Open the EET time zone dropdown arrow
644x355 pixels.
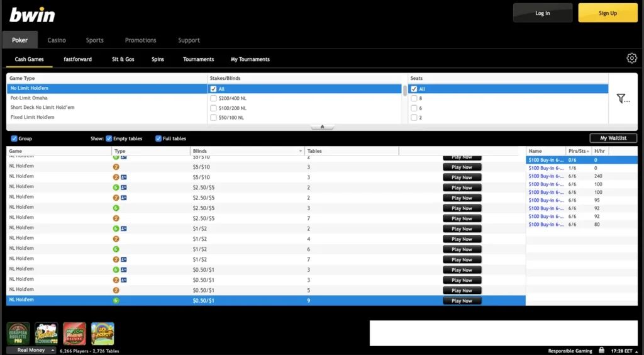pyautogui.click(x=636, y=351)
